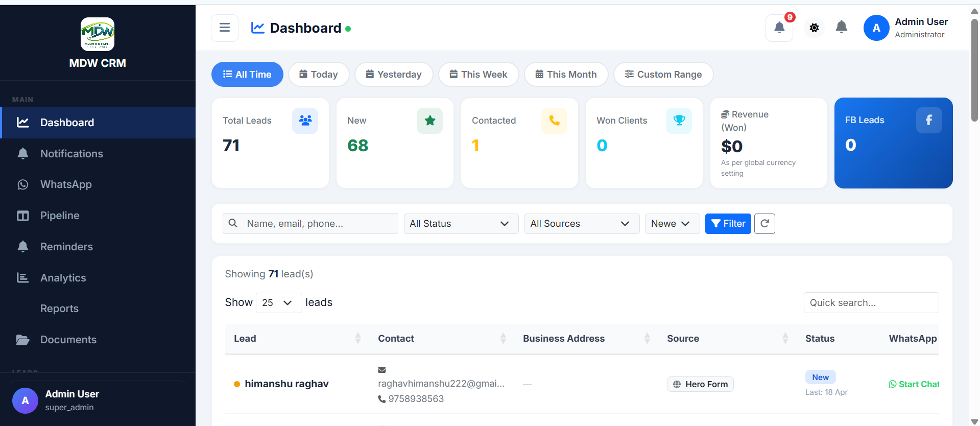
Task: Click the Dashboard chart icon in header
Action: [258, 28]
